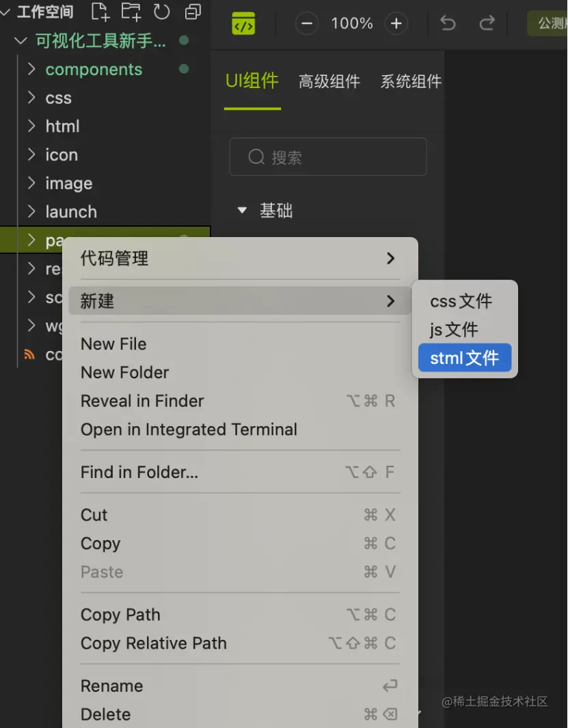Image resolution: width=568 pixels, height=728 pixels.
Task: Select New File in context menu
Action: click(x=240, y=344)
